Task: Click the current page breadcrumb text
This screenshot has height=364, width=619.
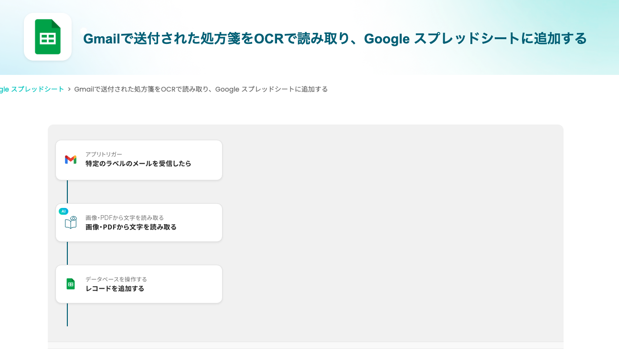Action: (x=201, y=89)
